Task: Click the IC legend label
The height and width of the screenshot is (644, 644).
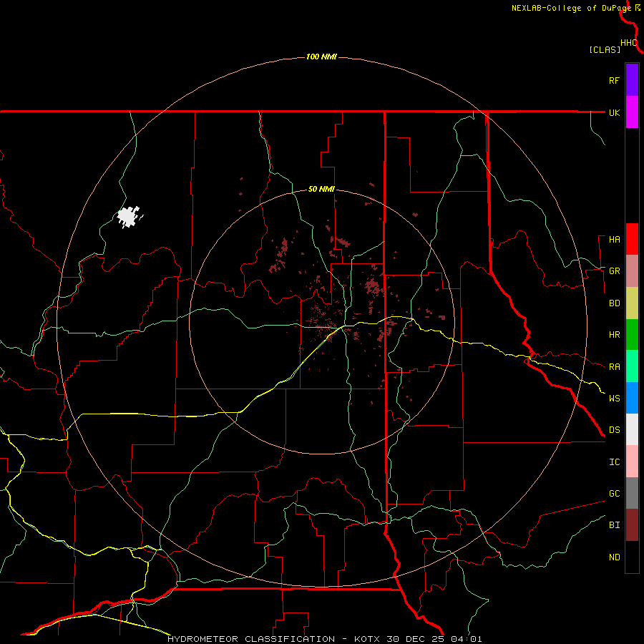Action: [614, 462]
